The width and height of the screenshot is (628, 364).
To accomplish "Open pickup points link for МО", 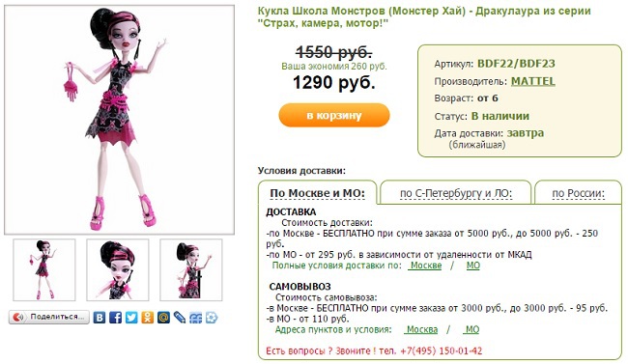I will pyautogui.click(x=471, y=329).
